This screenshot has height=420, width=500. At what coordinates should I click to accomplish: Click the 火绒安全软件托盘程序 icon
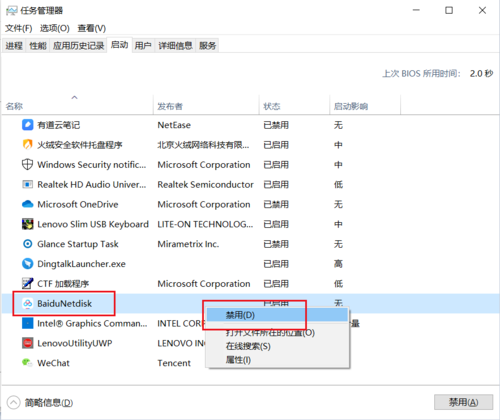click(x=27, y=145)
